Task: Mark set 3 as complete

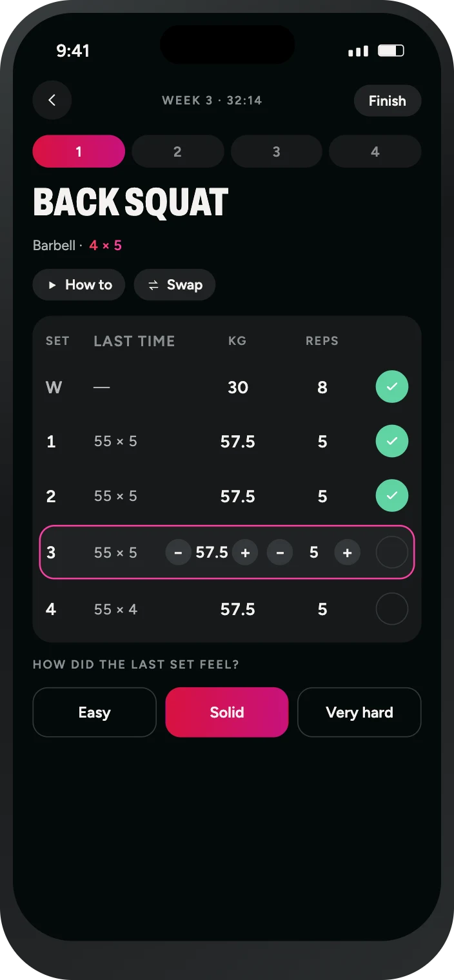Action: tap(392, 553)
